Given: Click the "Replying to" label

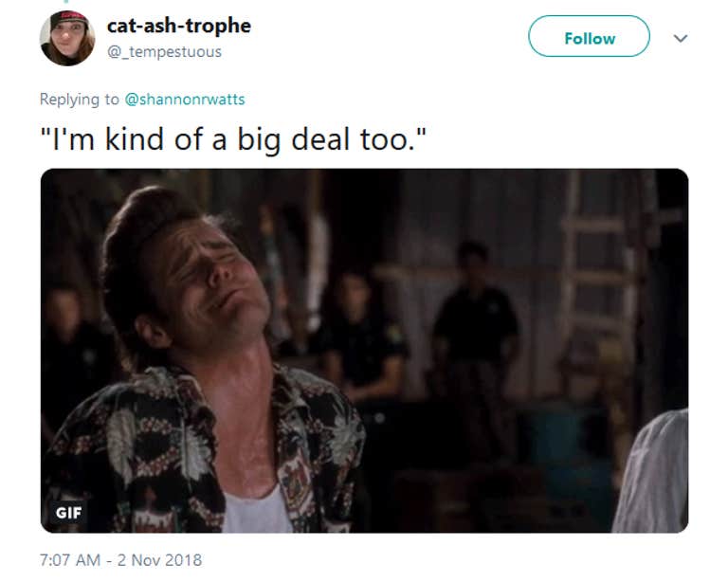Looking at the screenshot, I should 80,100.
